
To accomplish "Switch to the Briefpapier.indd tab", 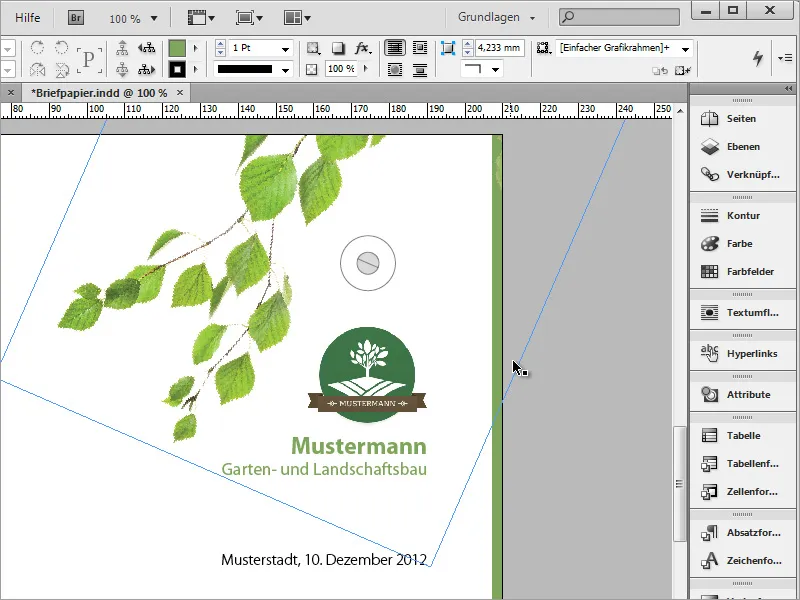I will click(x=99, y=93).
